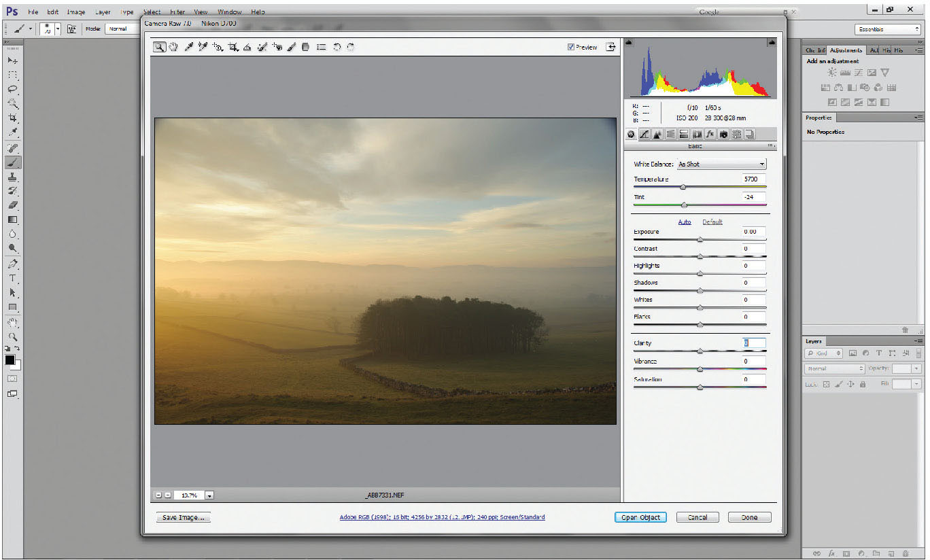Viewport: 930px width, 560px height.
Task: Open the White Balance dropdown
Action: coord(722,164)
